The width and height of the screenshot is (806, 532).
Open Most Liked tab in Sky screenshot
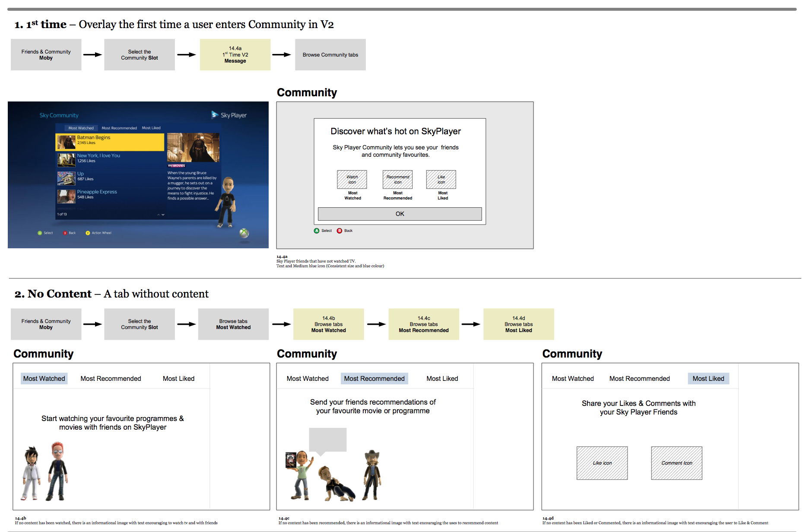(x=151, y=128)
